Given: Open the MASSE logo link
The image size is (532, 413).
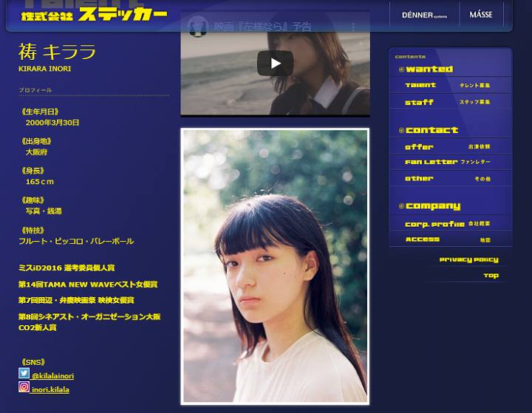Looking at the screenshot, I should [x=481, y=15].
